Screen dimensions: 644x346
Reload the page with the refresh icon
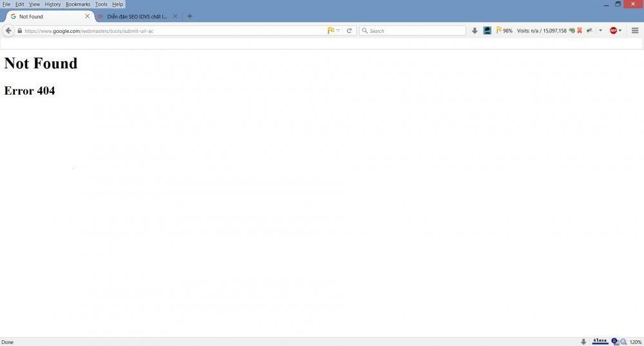[x=349, y=31]
